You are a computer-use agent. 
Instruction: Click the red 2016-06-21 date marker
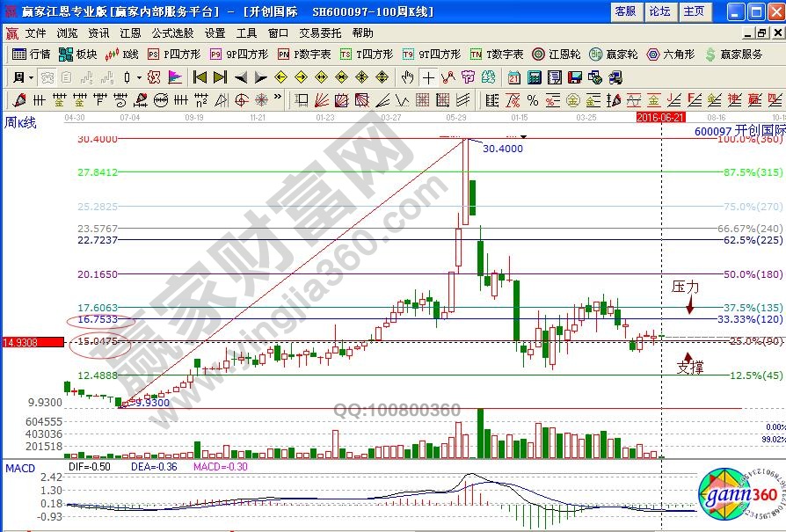pos(660,116)
